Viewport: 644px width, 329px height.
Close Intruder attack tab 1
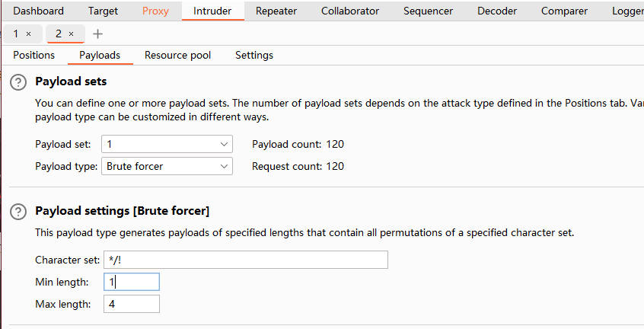[x=29, y=34]
